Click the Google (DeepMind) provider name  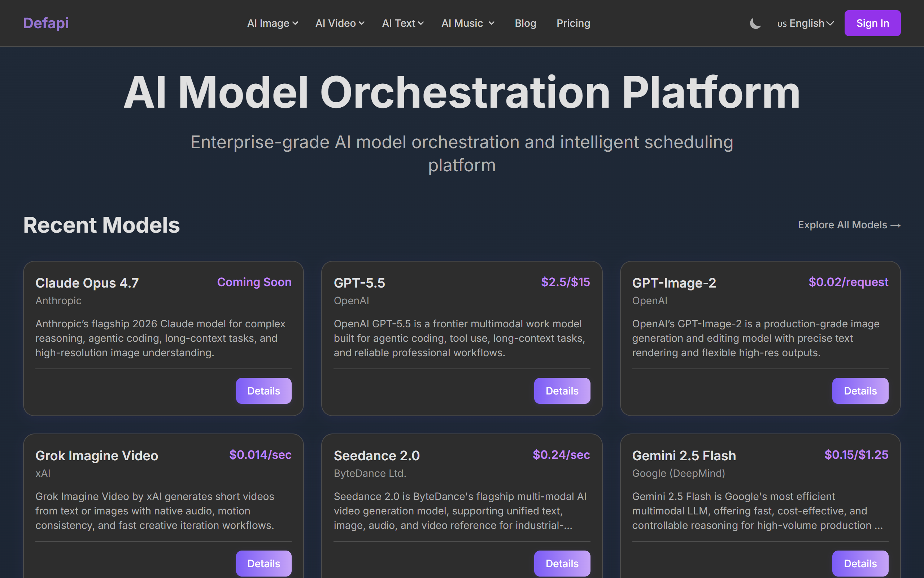pos(679,474)
